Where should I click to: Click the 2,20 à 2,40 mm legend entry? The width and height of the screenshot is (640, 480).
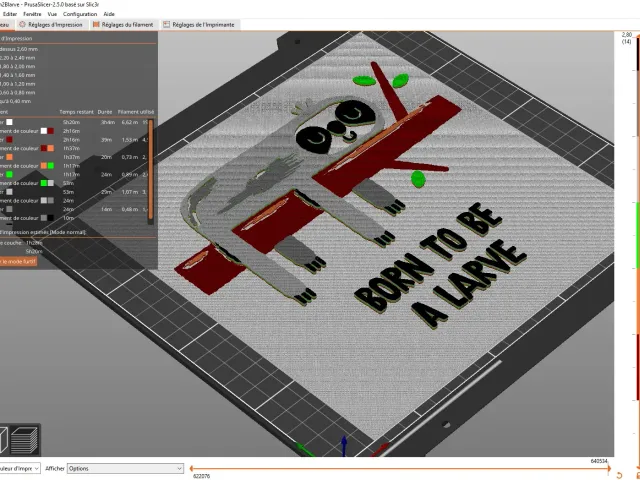[x=18, y=58]
